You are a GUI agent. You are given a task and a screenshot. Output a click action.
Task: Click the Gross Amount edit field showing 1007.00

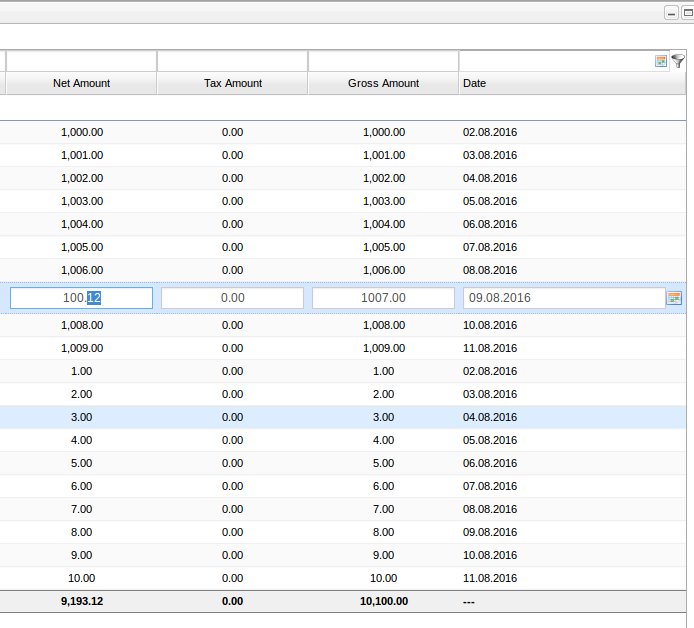[383, 298]
